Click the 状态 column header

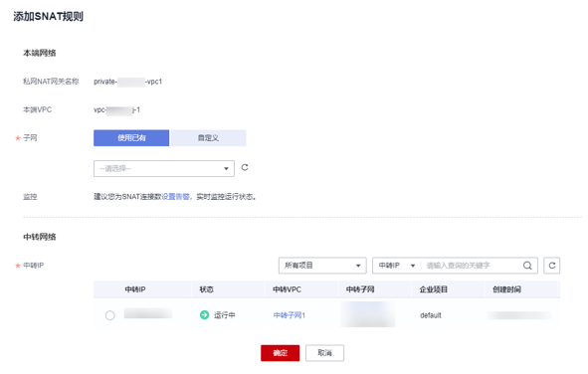(x=206, y=289)
